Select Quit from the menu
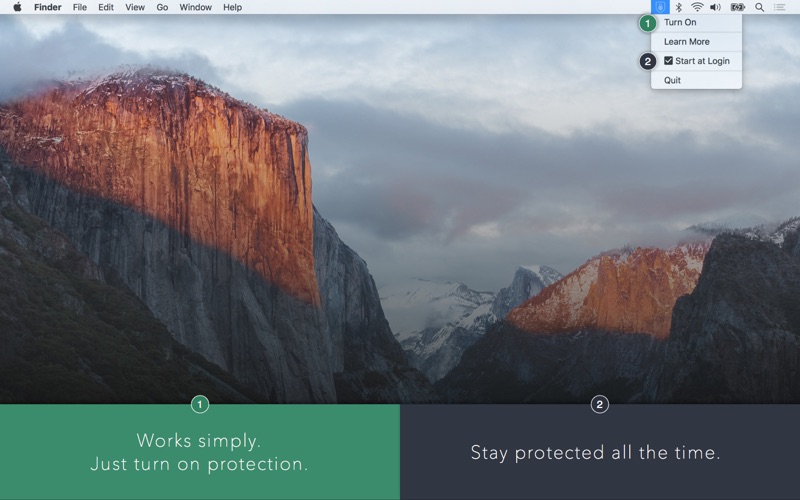800x500 pixels. tap(696, 80)
